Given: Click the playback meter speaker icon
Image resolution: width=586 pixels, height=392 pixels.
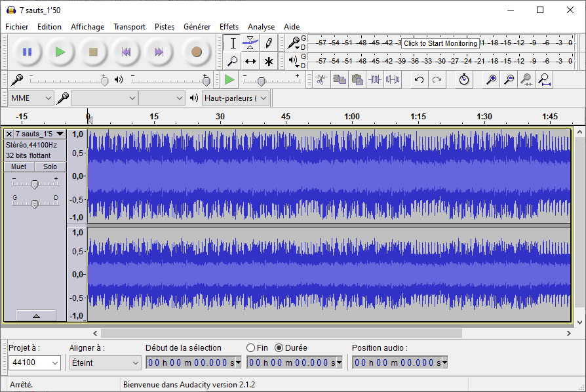Looking at the screenshot, I should (294, 60).
